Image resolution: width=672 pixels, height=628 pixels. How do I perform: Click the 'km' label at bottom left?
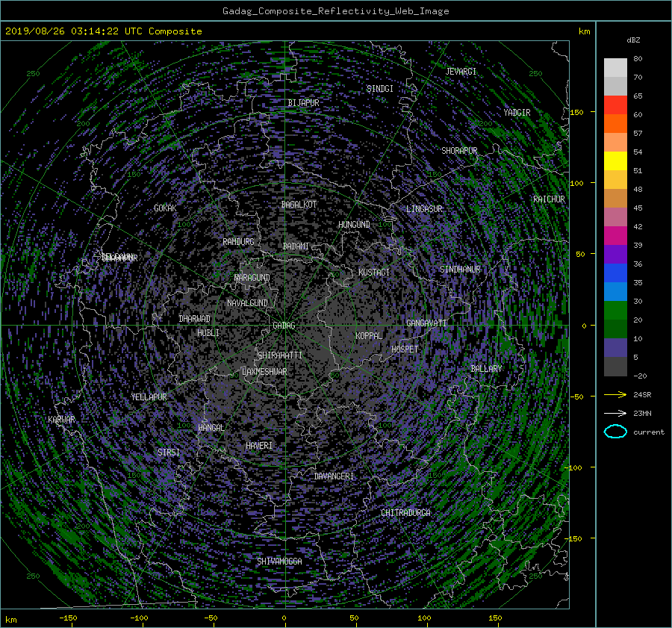10,620
